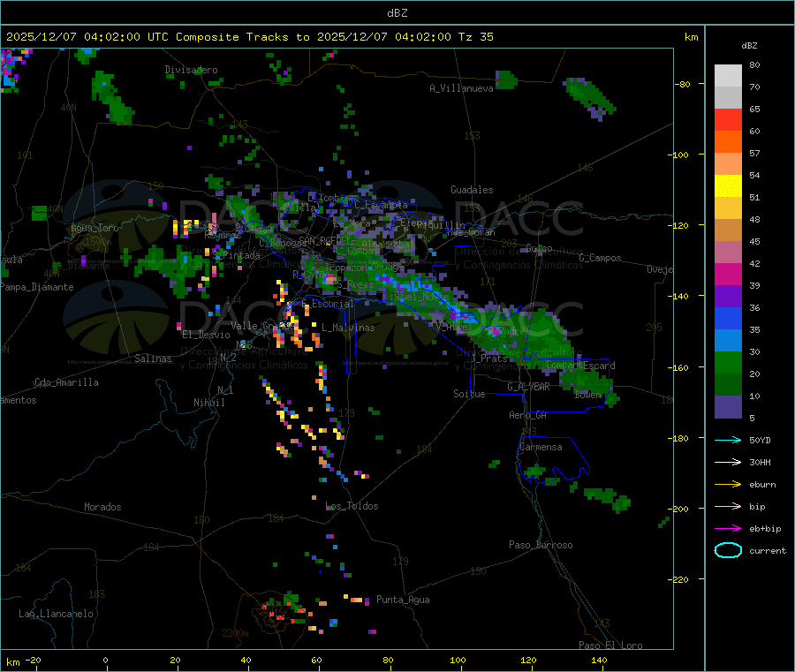
Task: Click the cyan 50YD arrow legend icon
Action: coord(728,440)
